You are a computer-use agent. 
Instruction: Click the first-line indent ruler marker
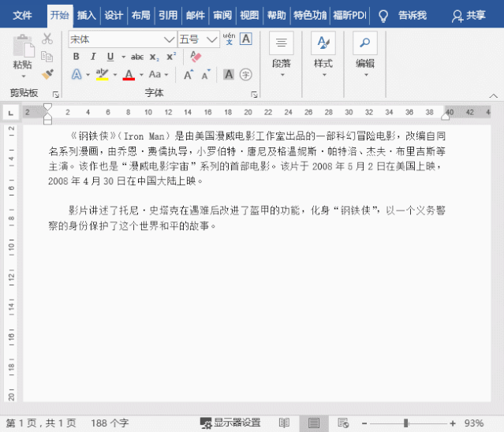(x=47, y=107)
